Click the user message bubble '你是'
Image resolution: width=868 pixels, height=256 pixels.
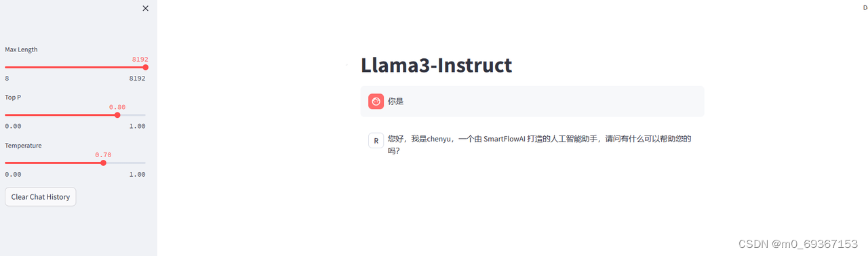pyautogui.click(x=532, y=102)
